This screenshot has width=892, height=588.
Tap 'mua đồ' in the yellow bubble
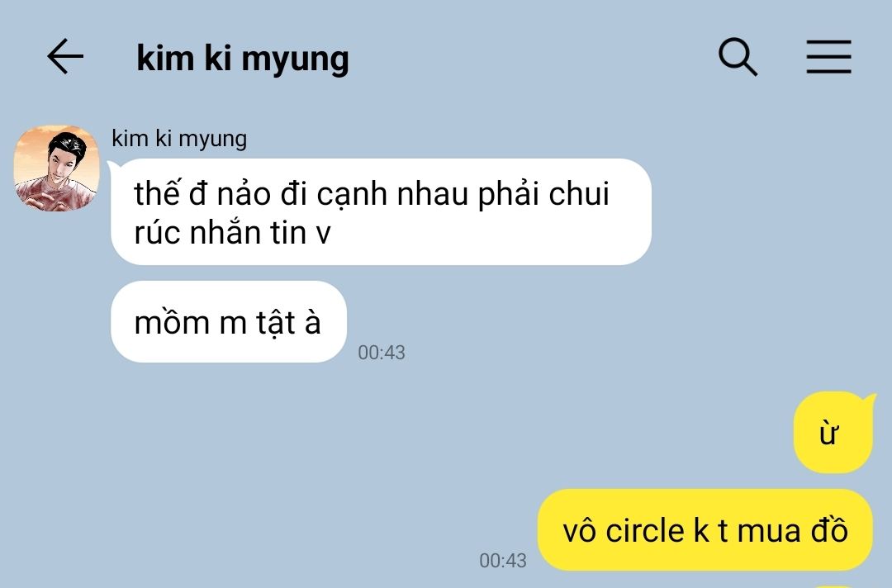[792, 531]
